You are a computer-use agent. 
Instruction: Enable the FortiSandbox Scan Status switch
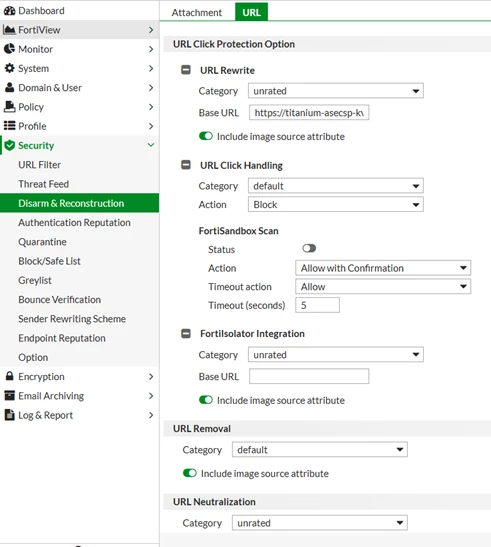[309, 248]
